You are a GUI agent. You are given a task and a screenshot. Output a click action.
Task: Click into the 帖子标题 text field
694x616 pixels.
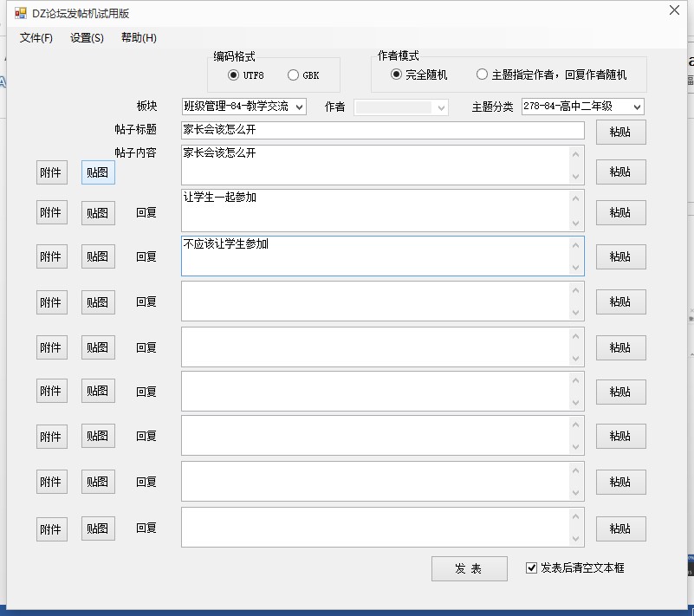coord(381,131)
